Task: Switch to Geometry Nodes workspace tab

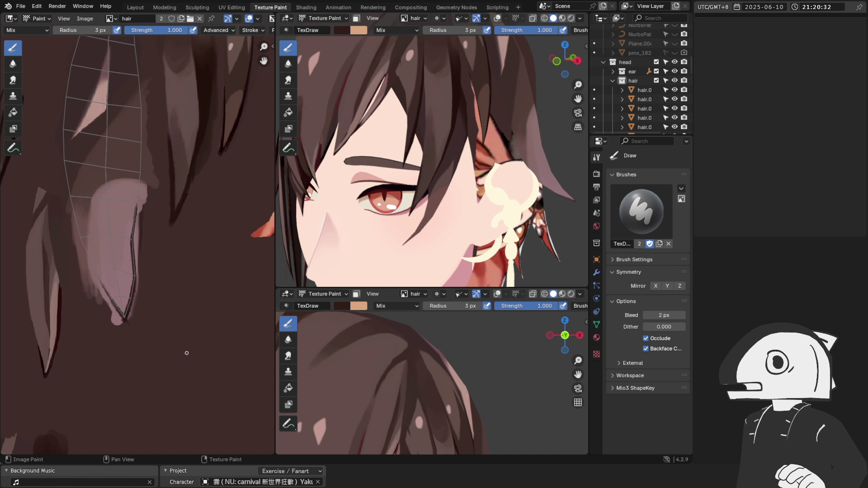Action: (456, 7)
